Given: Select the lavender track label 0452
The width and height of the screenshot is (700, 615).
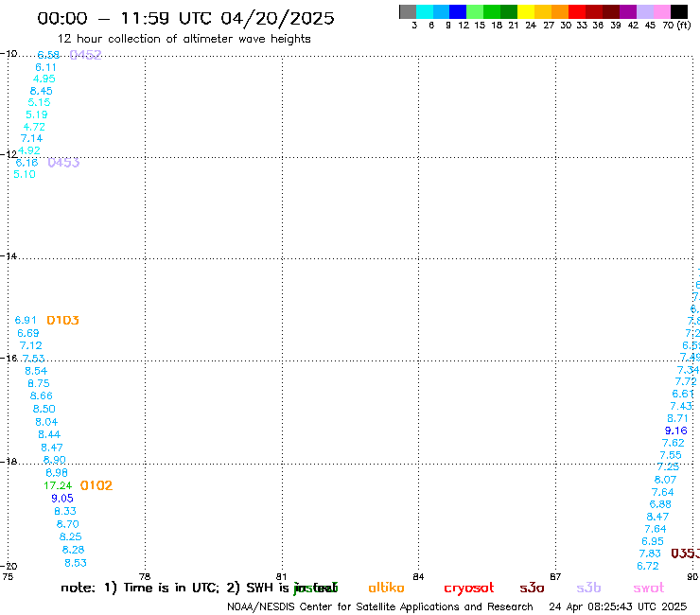Looking at the screenshot, I should click(86, 55).
